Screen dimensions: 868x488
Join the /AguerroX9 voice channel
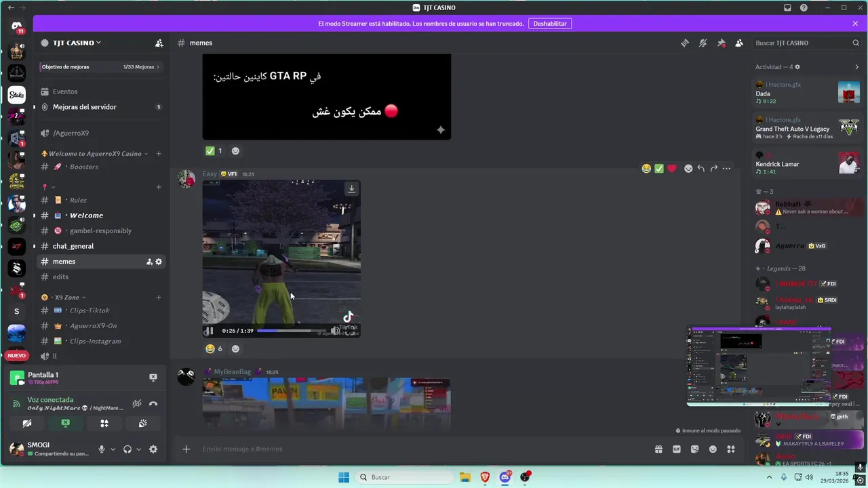(x=100, y=134)
